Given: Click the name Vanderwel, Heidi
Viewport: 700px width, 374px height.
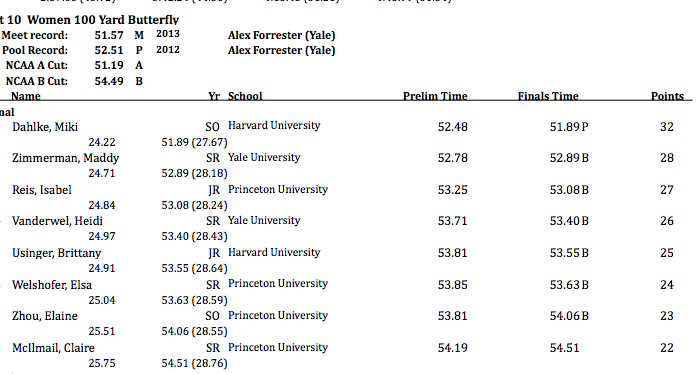Looking at the screenshot, I should click(x=58, y=221).
